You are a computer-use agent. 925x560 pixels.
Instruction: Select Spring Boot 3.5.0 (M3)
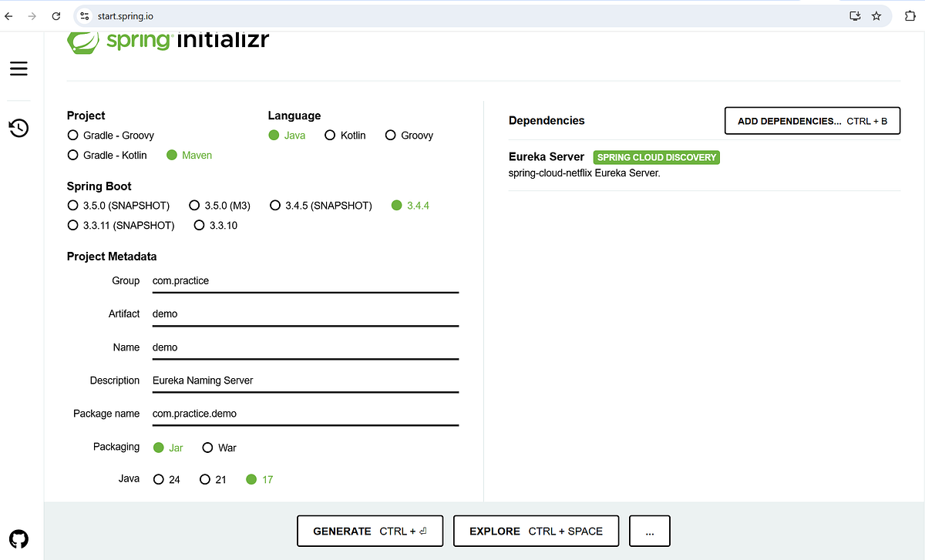click(220, 206)
